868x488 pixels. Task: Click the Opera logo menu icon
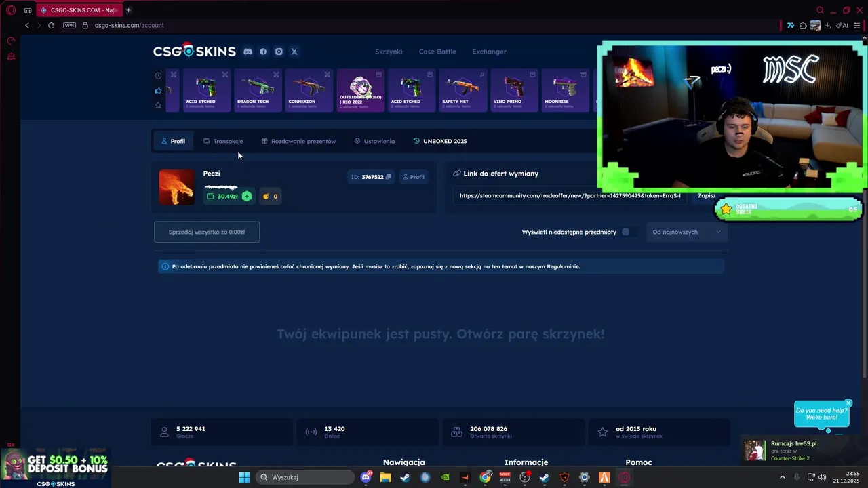coord(11,10)
